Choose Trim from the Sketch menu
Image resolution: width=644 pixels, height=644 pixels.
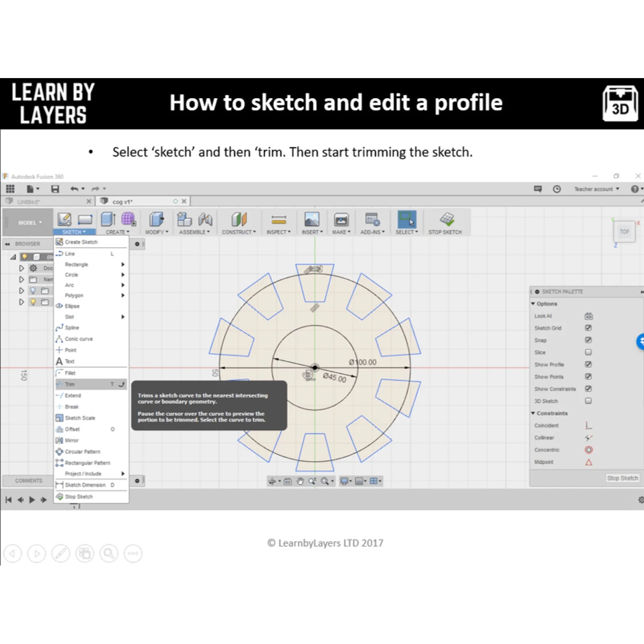pos(91,384)
